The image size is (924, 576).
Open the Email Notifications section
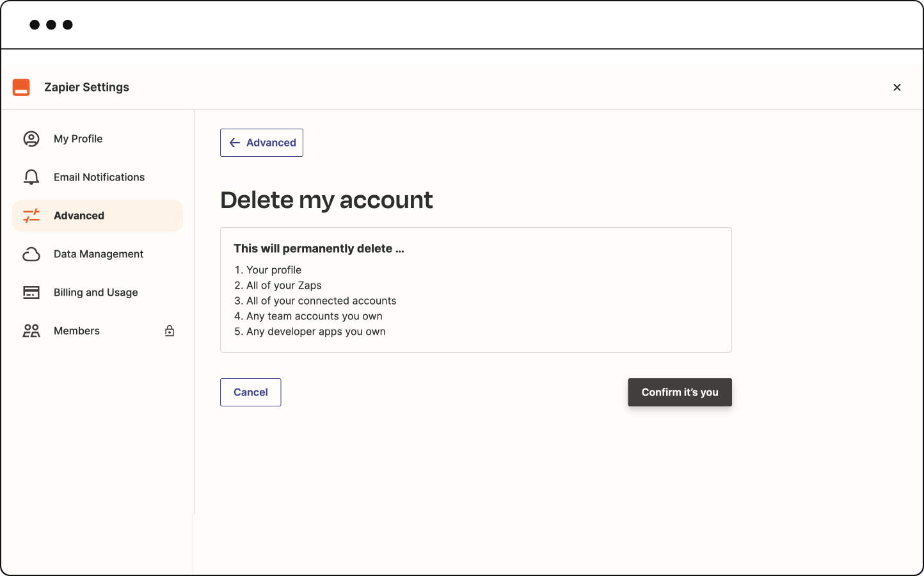point(97,177)
